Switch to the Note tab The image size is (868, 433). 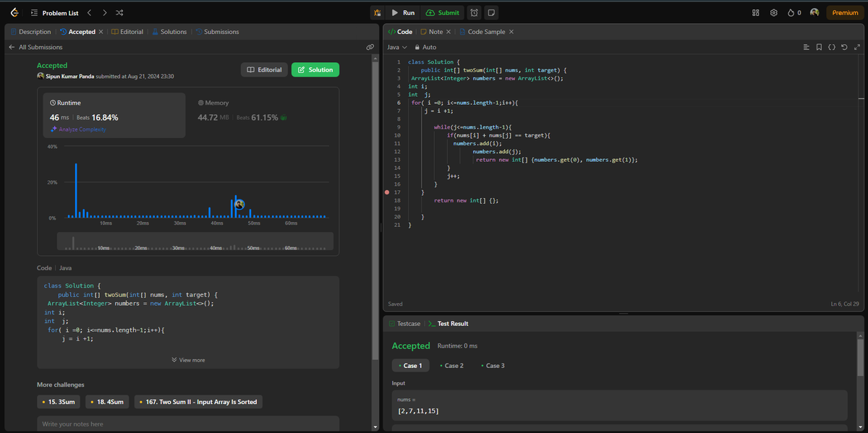pyautogui.click(x=432, y=32)
